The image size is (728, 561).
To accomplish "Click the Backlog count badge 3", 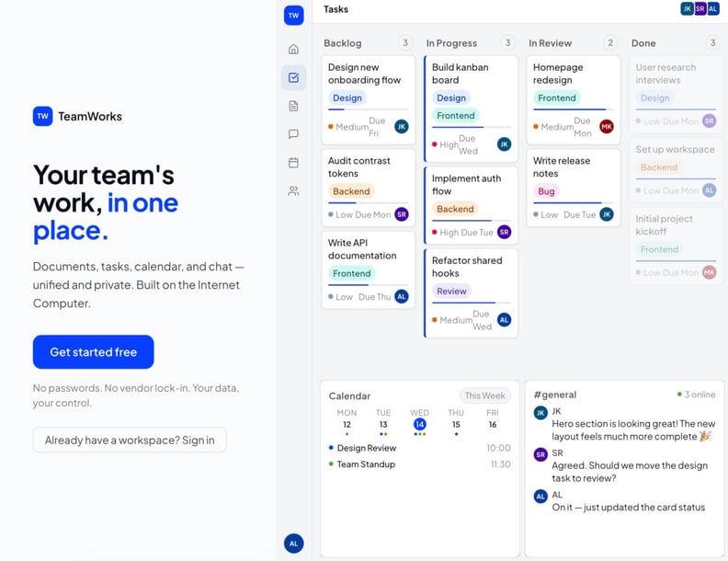I will (x=404, y=42).
